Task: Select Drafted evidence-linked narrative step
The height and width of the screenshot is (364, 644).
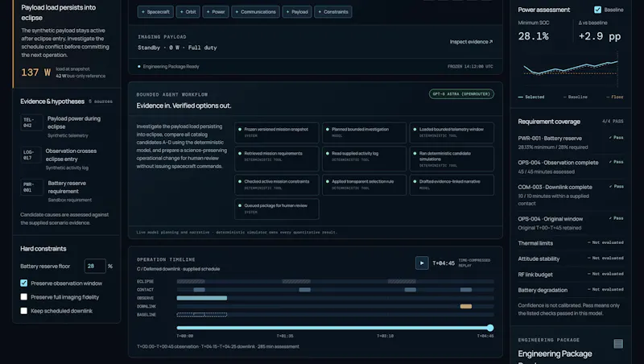Action: tap(452, 184)
